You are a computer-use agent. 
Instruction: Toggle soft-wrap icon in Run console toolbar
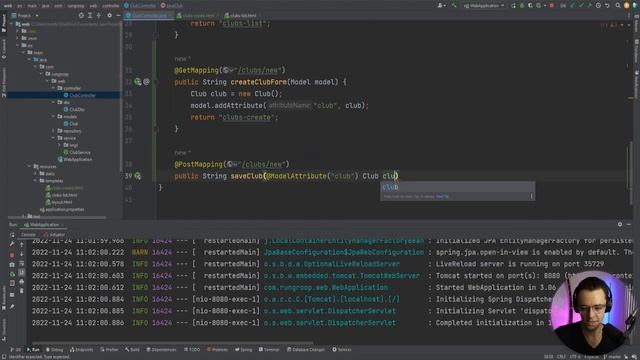(x=22, y=263)
